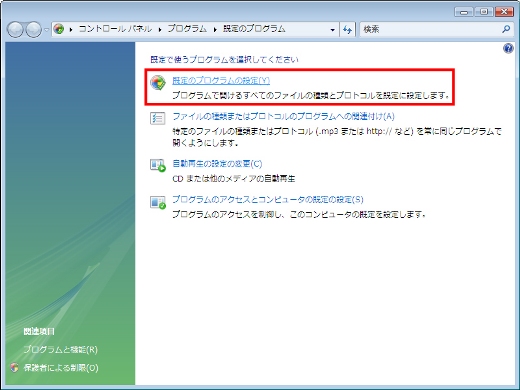Click the 既定のプログラムの設定 globe icon
Viewport: 520px width, 390px height.
pyautogui.click(x=158, y=82)
